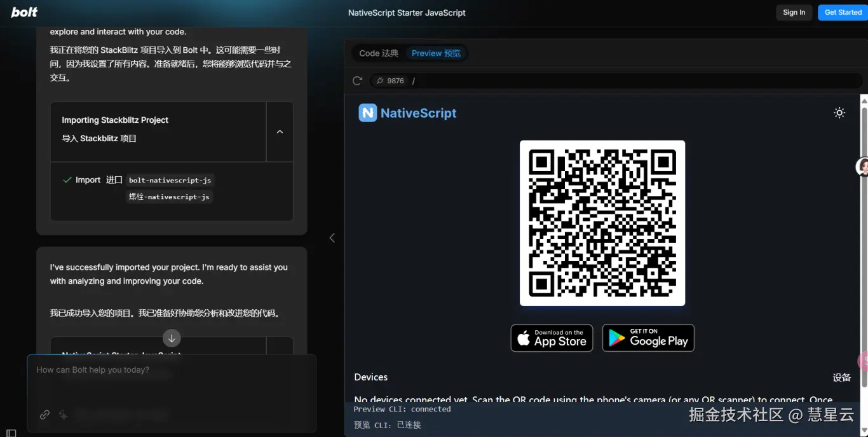Collapse the chat panel with the left chevron

point(332,238)
